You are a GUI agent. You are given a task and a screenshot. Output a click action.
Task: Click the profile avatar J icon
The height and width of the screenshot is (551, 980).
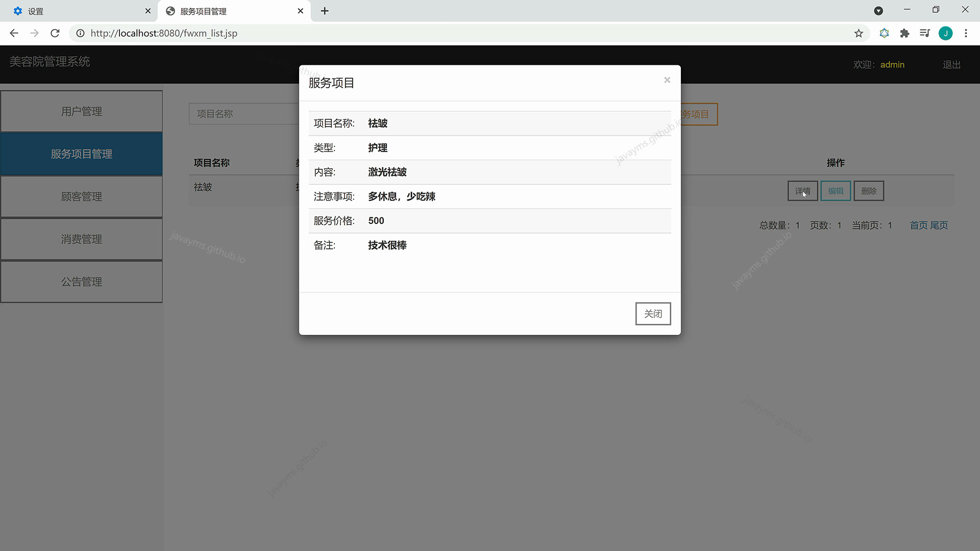[945, 34]
